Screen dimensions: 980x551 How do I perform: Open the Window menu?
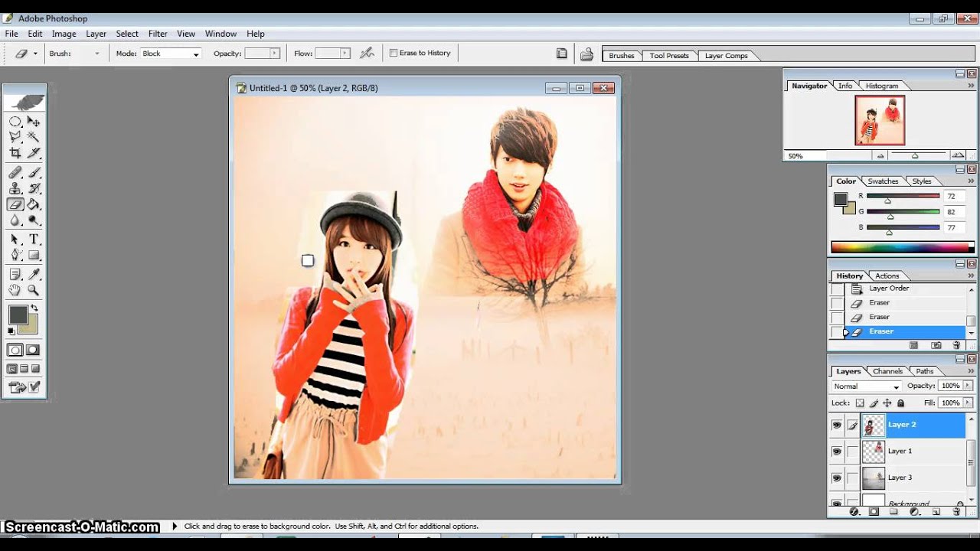220,34
